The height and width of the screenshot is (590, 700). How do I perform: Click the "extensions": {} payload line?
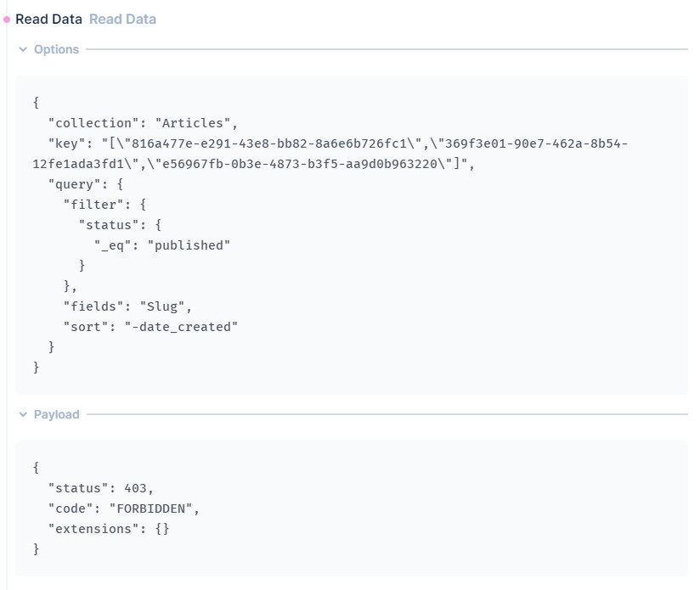(x=109, y=529)
